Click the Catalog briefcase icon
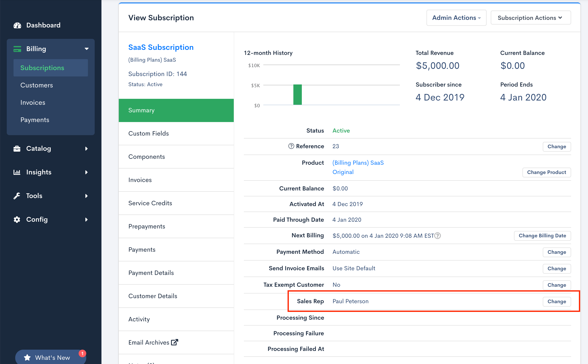 17,149
